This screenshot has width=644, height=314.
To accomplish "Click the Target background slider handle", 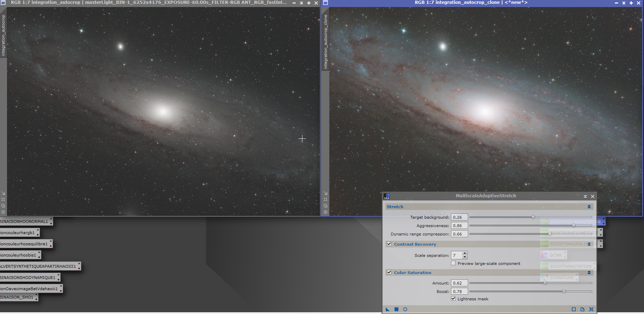I will [533, 217].
